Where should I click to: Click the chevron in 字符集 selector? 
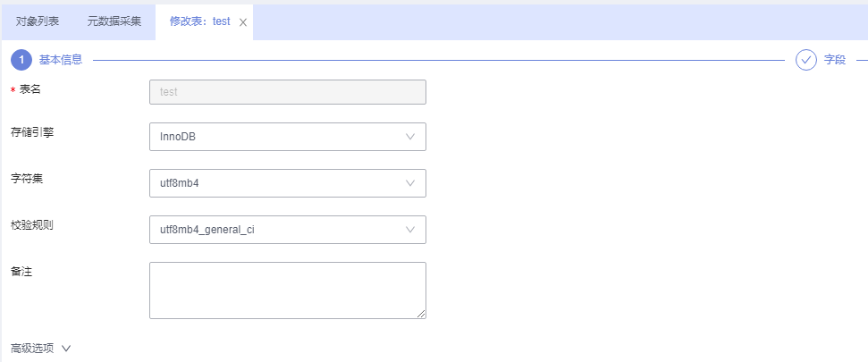[410, 183]
